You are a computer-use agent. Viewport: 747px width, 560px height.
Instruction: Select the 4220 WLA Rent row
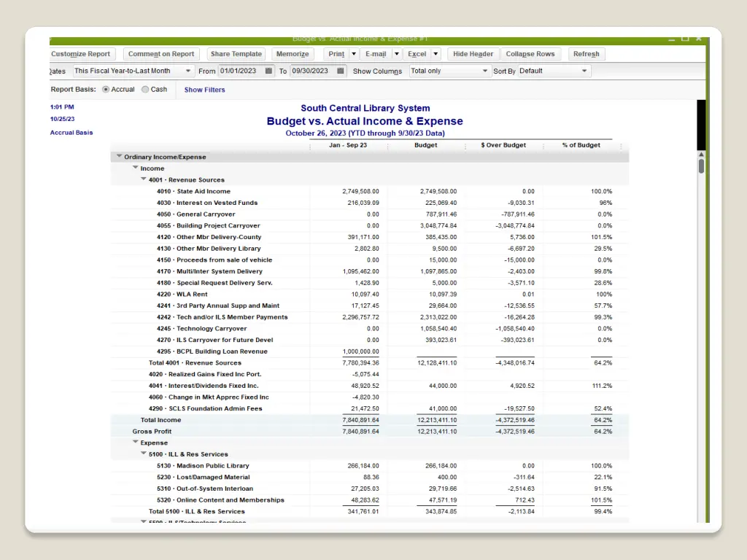(x=370, y=294)
